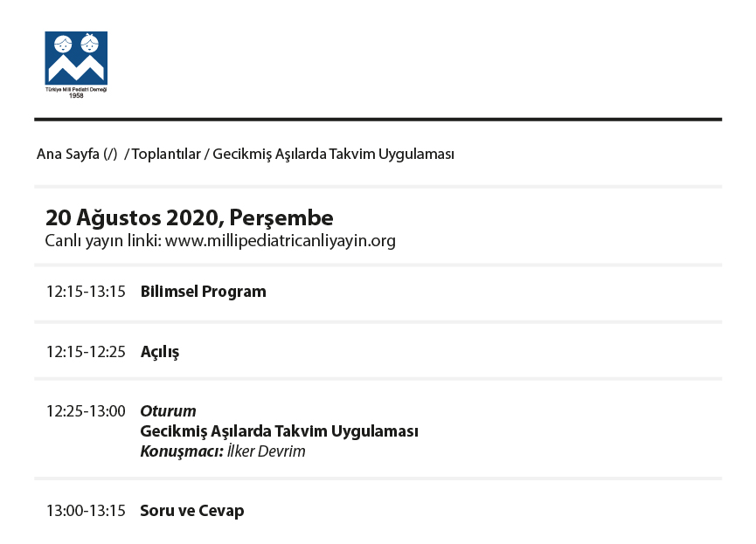Click the 12:15-12:25 time slot
Viewport: 756px width, 544px height.
pyautogui.click(x=86, y=352)
